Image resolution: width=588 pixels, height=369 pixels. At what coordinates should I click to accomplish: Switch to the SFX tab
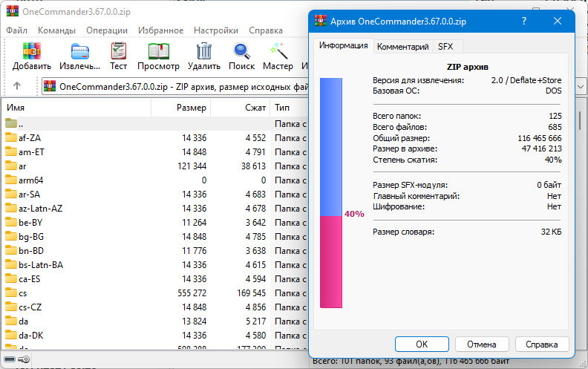click(445, 47)
